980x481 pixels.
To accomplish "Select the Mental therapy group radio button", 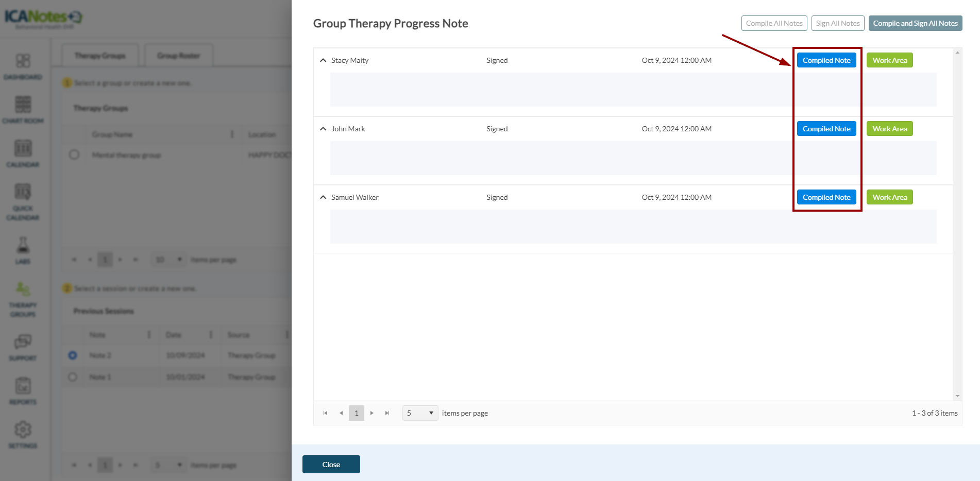I will click(x=74, y=155).
